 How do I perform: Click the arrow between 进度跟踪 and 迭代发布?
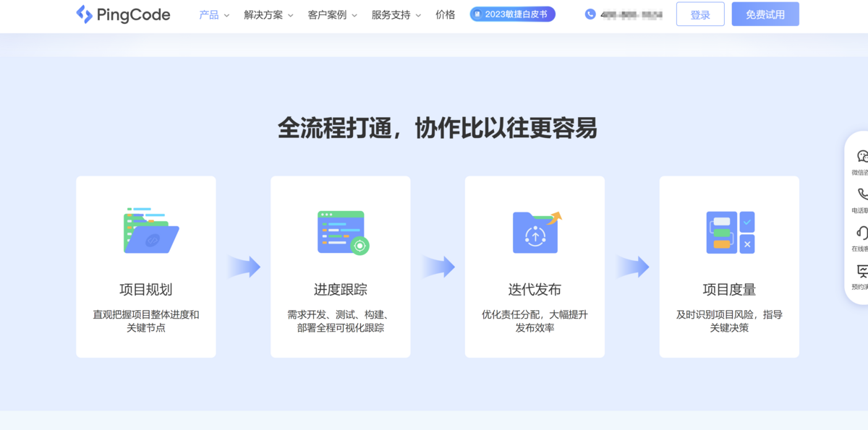point(438,266)
